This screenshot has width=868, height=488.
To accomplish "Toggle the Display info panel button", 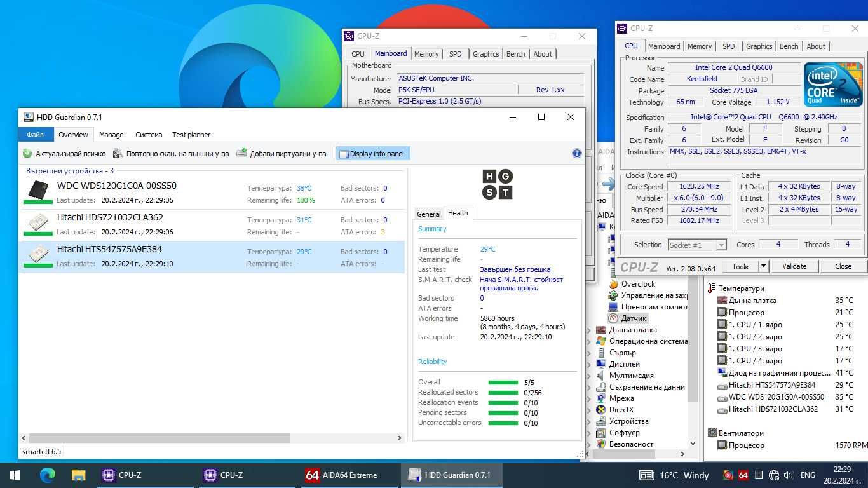I will (372, 154).
